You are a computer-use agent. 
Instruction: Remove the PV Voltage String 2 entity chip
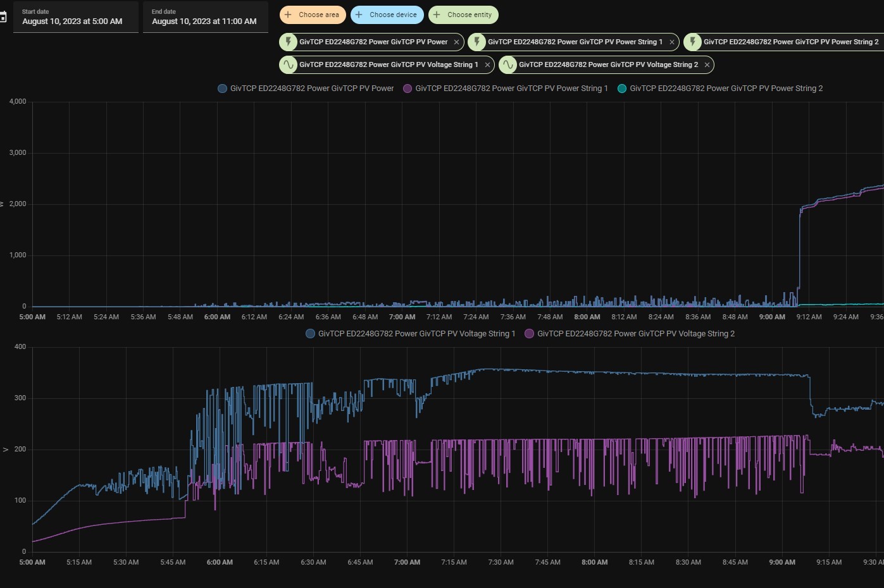point(707,65)
